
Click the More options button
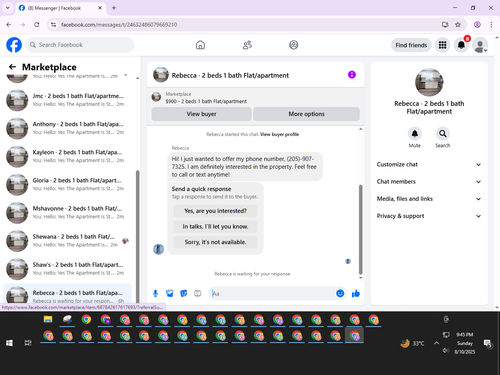[306, 114]
